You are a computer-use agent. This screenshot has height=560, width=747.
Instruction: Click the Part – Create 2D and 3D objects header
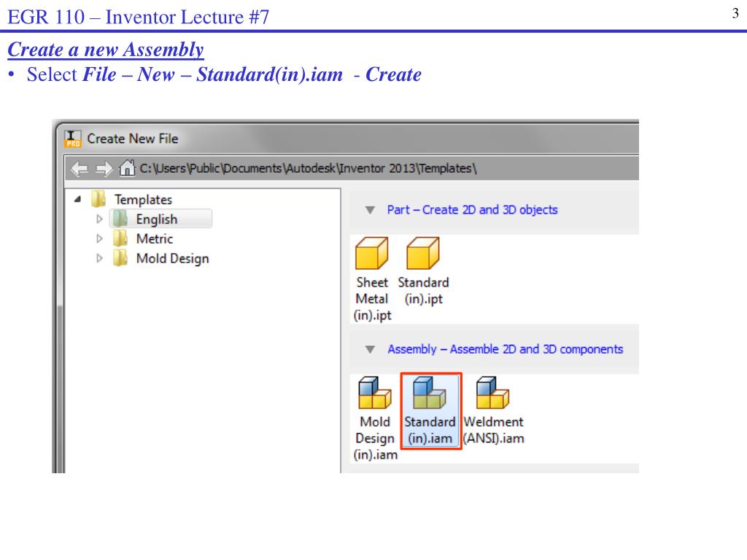(472, 210)
